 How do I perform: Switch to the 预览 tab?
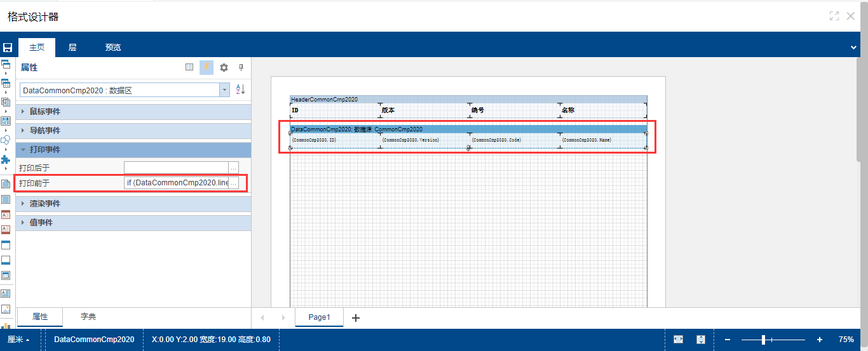tap(113, 48)
